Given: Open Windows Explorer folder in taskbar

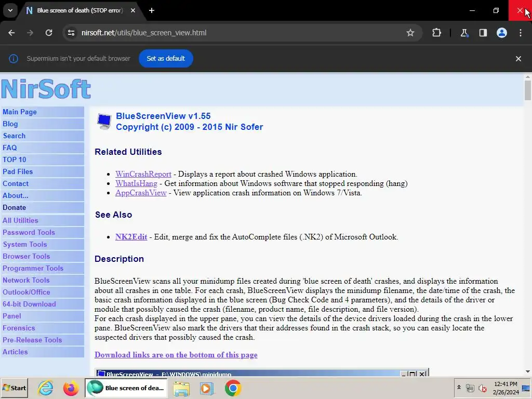Looking at the screenshot, I should [181, 388].
